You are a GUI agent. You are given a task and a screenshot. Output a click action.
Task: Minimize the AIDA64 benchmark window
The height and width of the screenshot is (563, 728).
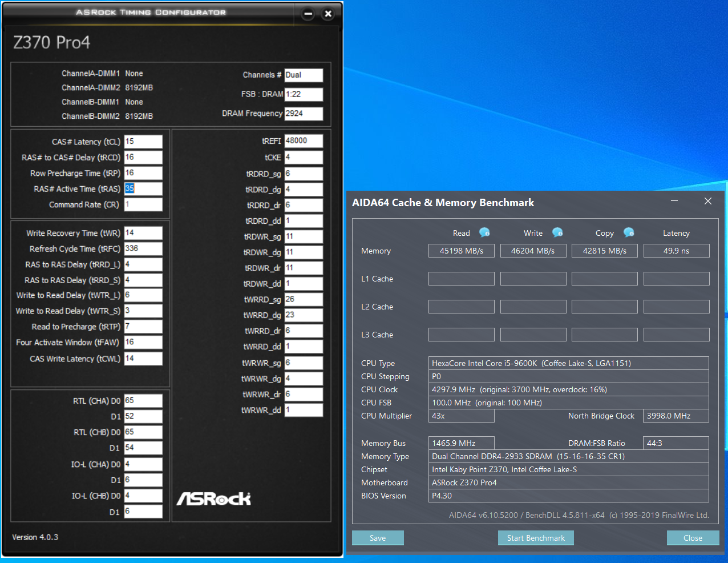674,201
